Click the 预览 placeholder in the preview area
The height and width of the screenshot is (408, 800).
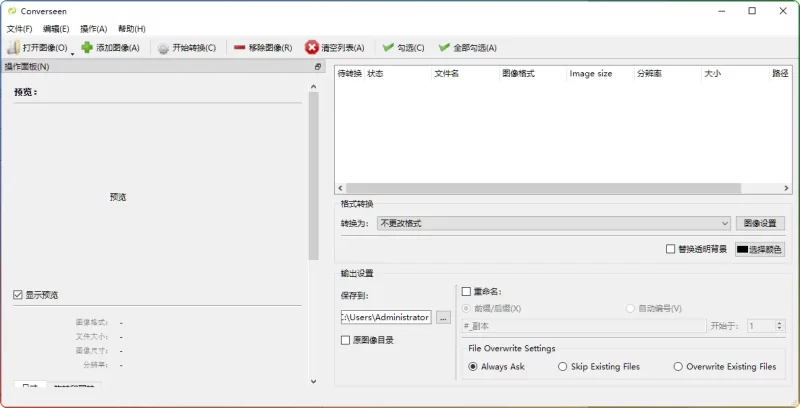point(118,197)
